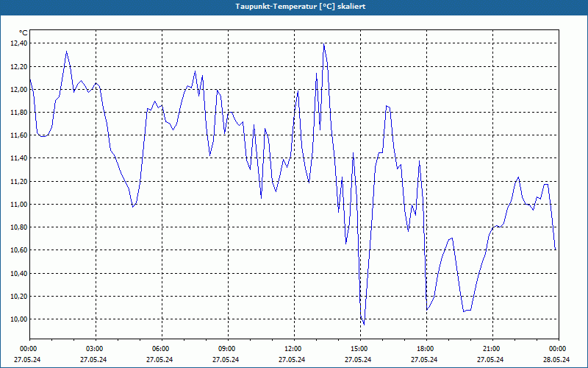Screen dimensions: 588x368
Task: Select the 27.05.24 date under 21:00
Action: (490, 360)
